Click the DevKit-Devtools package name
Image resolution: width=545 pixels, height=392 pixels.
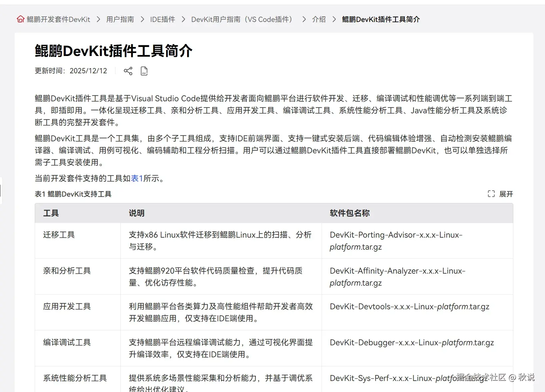[x=410, y=307]
